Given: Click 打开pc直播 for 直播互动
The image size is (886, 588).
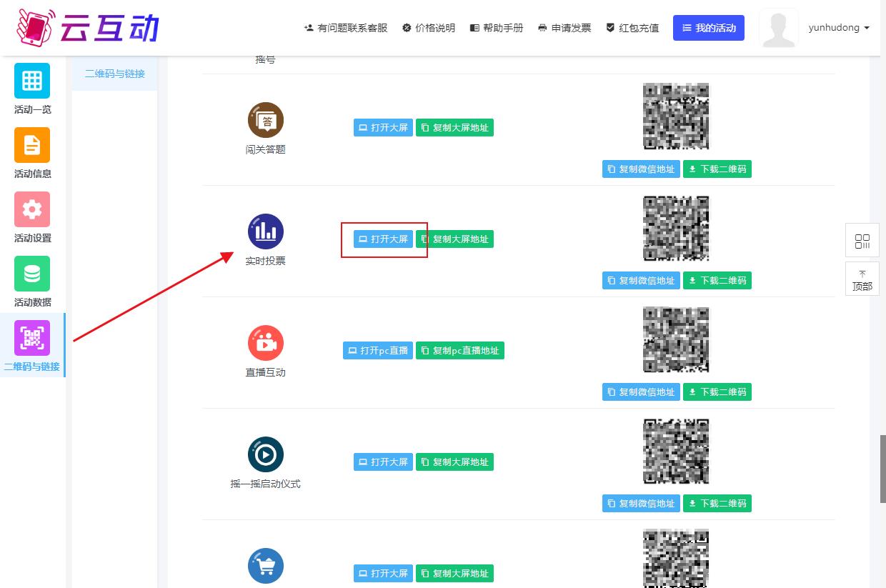Looking at the screenshot, I should point(378,351).
